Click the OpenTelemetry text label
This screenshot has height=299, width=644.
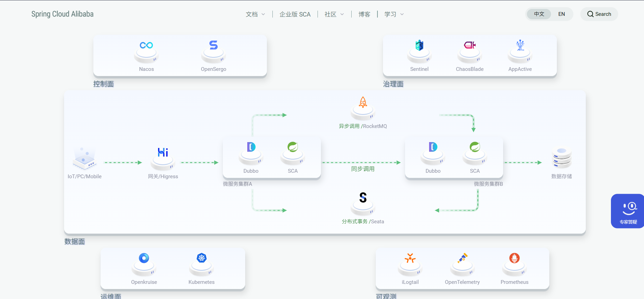pos(462,282)
